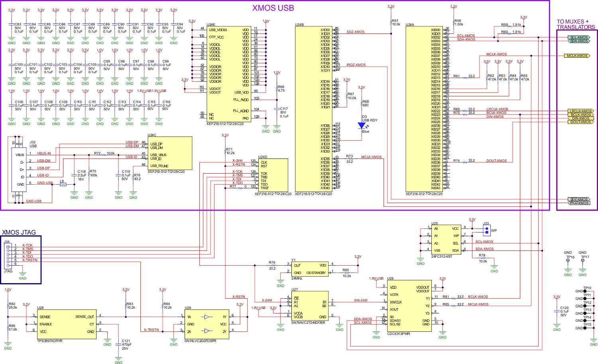Select test point TP10
The image size is (598, 364).
point(585,291)
